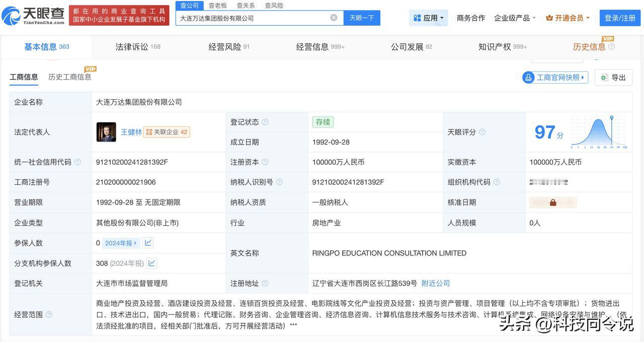The width and height of the screenshot is (644, 342).
Task: Open trend chart icon for 分支机构参保人数
Action: 151,263
